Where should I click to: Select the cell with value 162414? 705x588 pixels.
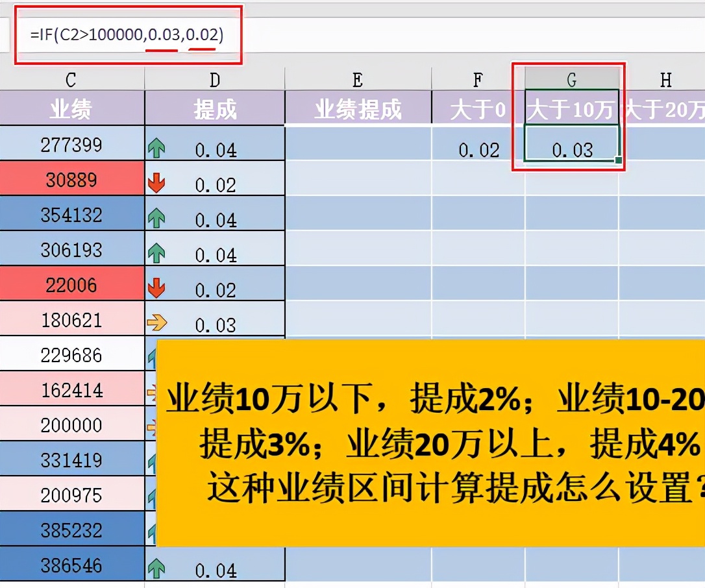coord(72,388)
